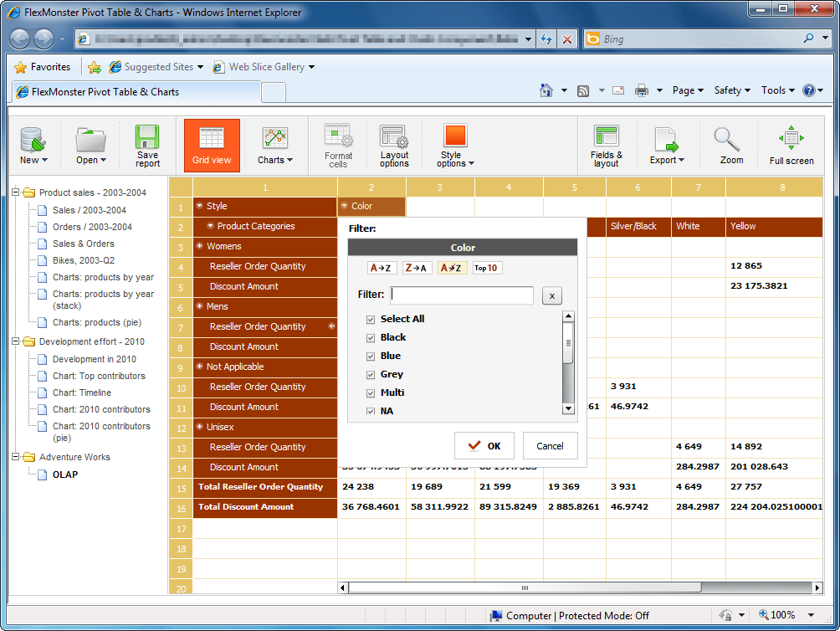Viewport: 840px width, 631px height.
Task: Uncheck the Grey color checkbox
Action: (370, 375)
